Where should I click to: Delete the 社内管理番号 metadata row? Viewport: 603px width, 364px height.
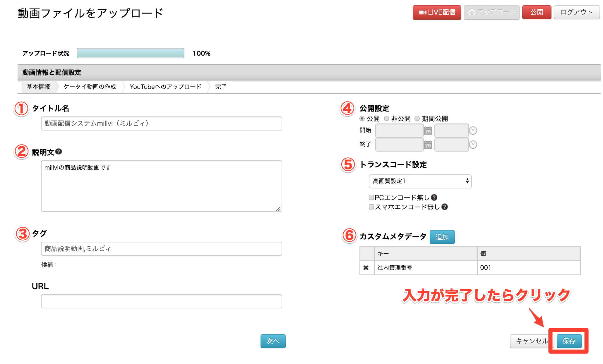366,267
